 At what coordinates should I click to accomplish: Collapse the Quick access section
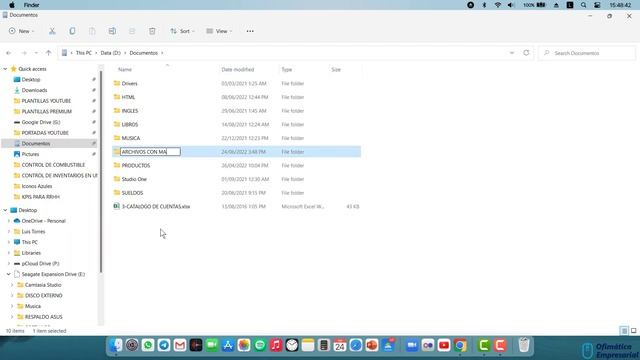click(5, 69)
